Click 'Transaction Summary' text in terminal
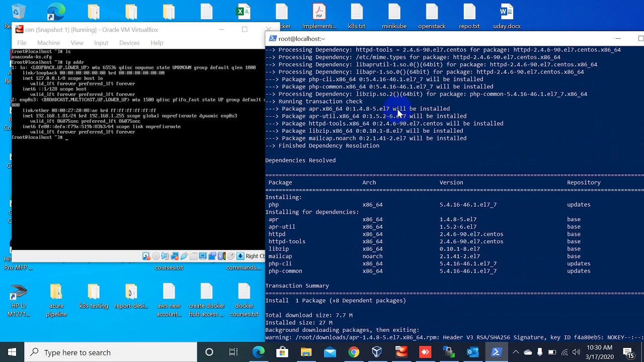 tap(297, 286)
